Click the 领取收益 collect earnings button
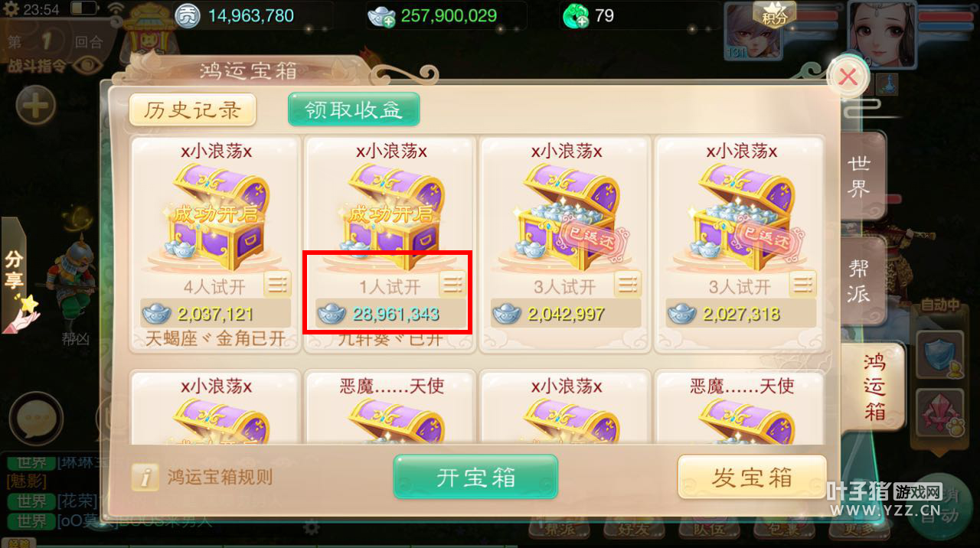This screenshot has height=548, width=980. tap(354, 109)
